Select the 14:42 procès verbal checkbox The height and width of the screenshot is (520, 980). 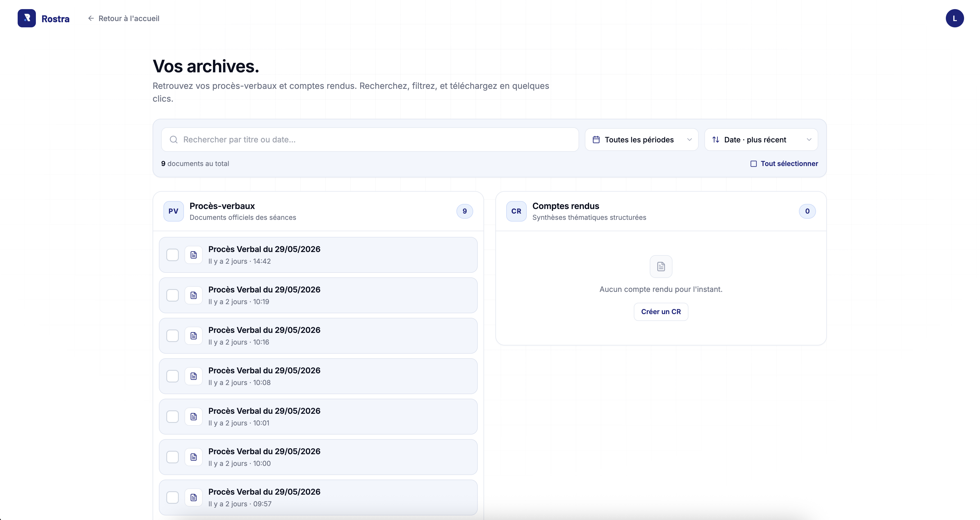click(x=173, y=255)
